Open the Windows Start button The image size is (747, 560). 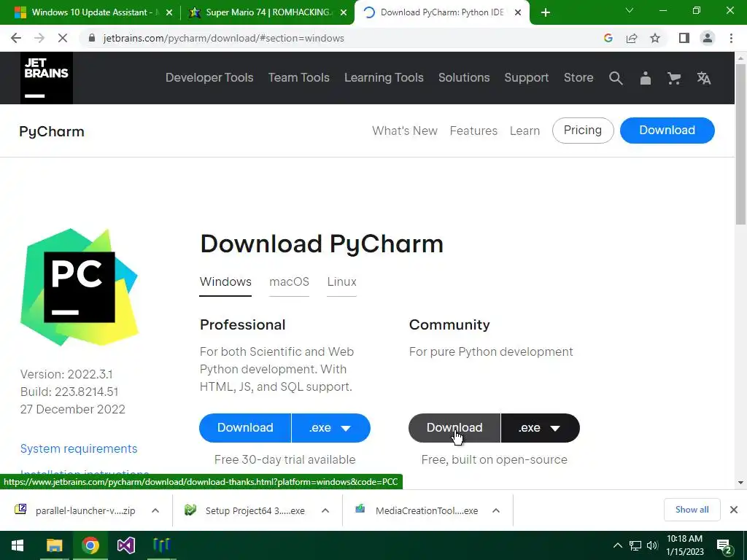18,545
